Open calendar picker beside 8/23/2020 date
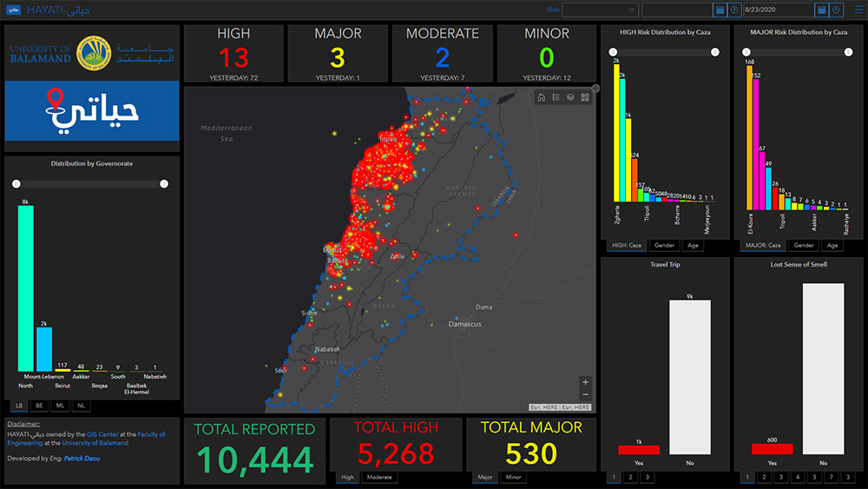Screen dimensions: 868x489 [x=821, y=10]
